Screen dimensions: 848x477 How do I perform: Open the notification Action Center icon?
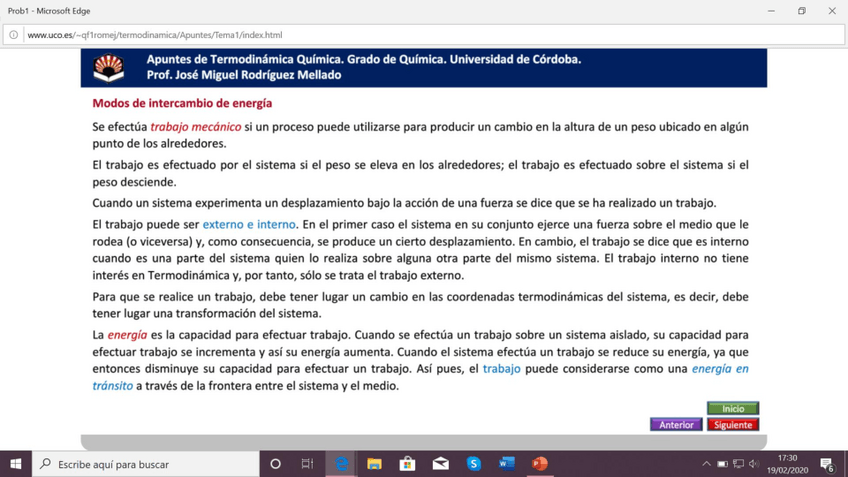coord(826,464)
